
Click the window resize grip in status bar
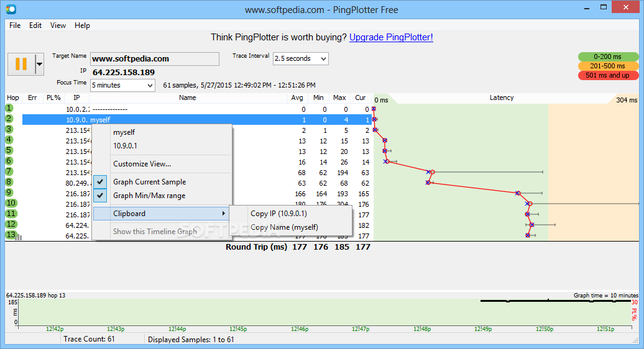[x=636, y=340]
